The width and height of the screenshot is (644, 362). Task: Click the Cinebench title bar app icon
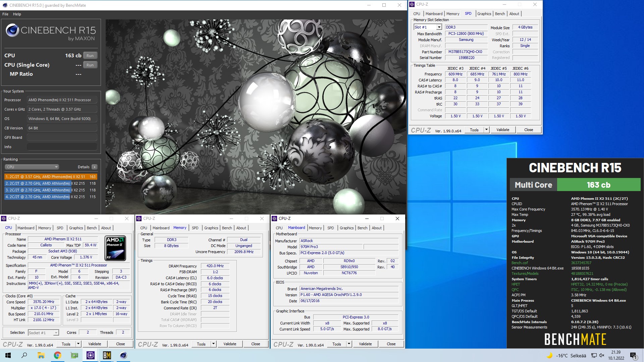(5, 5)
